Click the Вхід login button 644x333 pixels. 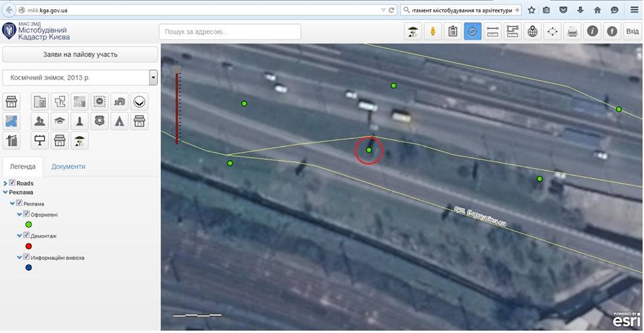coord(632,31)
